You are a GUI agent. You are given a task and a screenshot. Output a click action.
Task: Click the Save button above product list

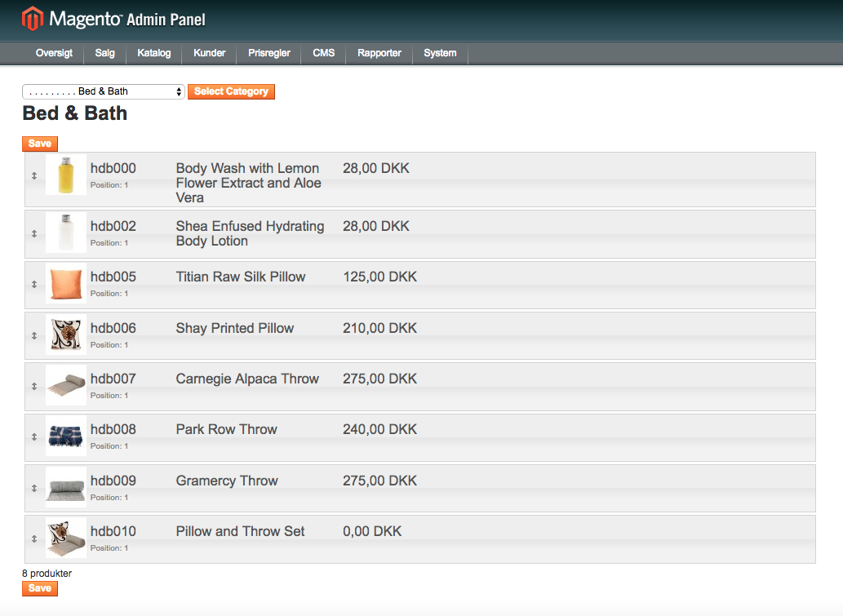[x=40, y=144]
